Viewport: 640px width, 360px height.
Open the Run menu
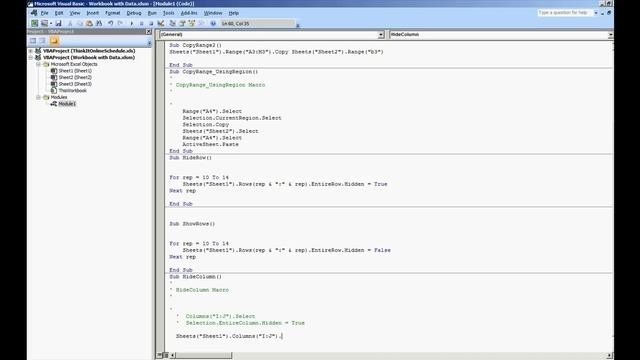click(x=152, y=13)
